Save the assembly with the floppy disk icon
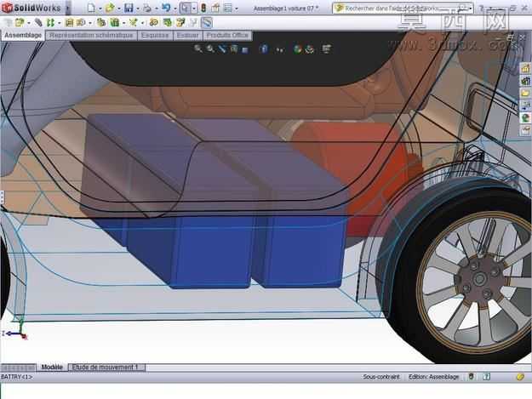The image size is (532, 399). tap(129, 8)
